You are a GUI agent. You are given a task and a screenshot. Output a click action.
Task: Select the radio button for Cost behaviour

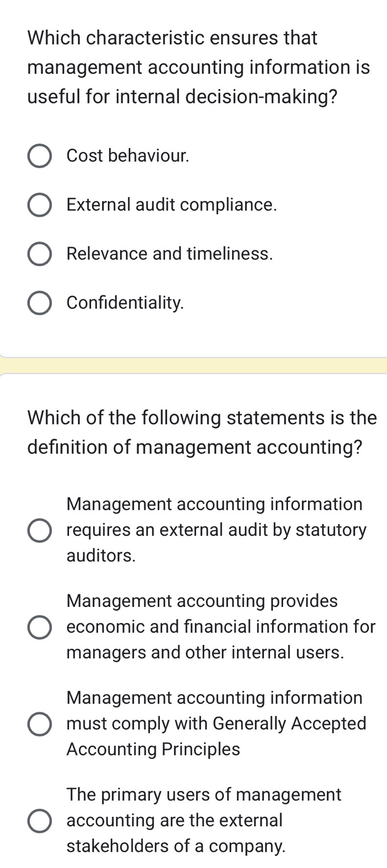[x=39, y=156]
